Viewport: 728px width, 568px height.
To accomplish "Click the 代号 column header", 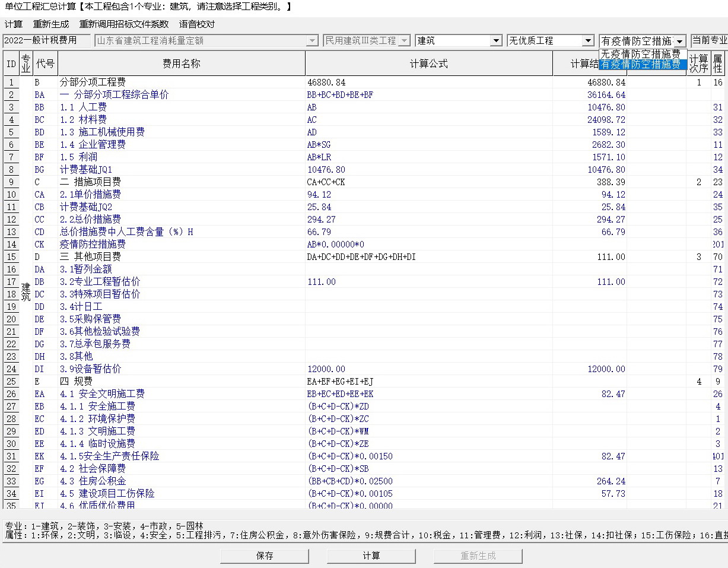I will point(45,64).
